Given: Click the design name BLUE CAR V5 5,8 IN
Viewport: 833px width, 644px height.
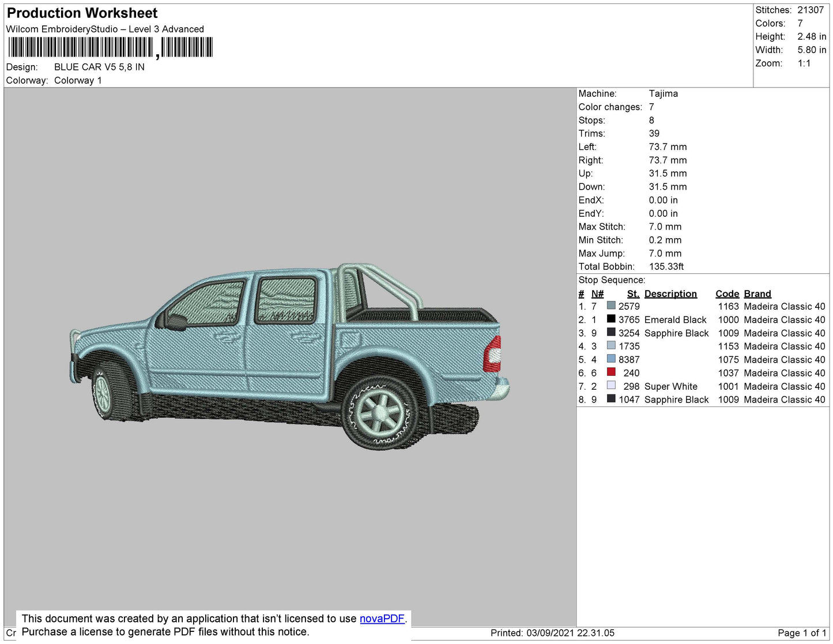Looking at the screenshot, I should 99,67.
